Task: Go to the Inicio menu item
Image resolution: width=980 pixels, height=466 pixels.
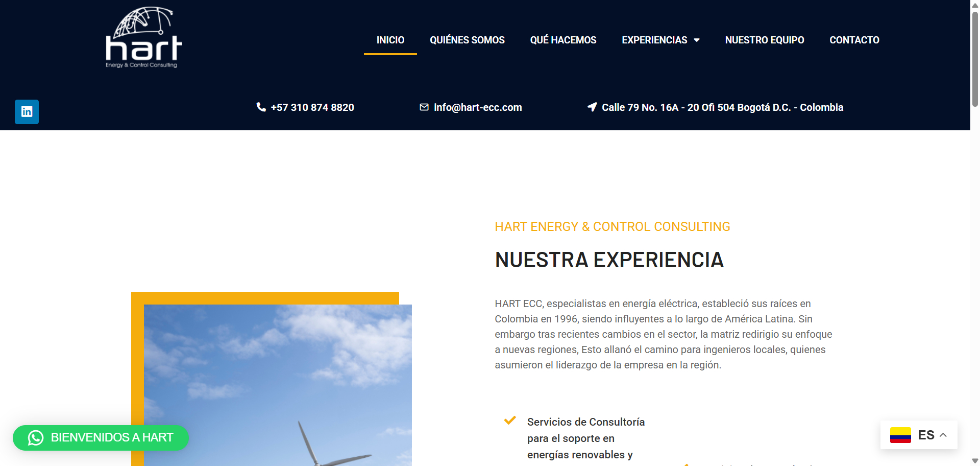Action: [x=390, y=40]
